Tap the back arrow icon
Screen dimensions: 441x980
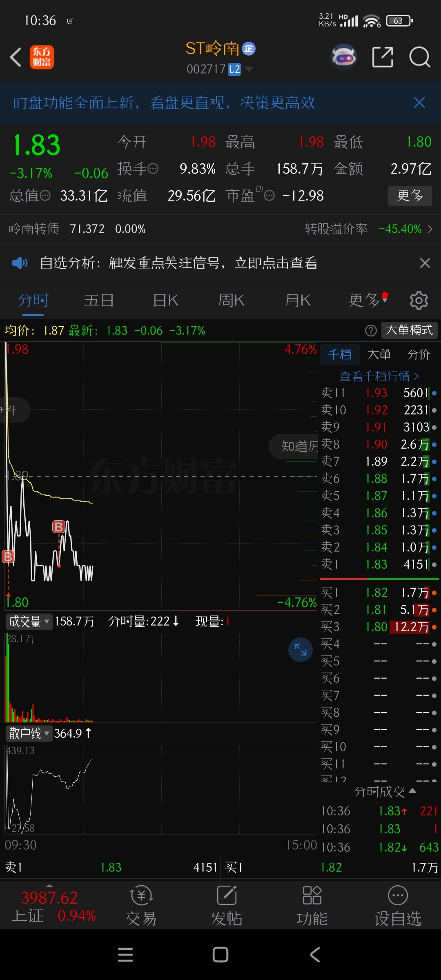click(16, 57)
